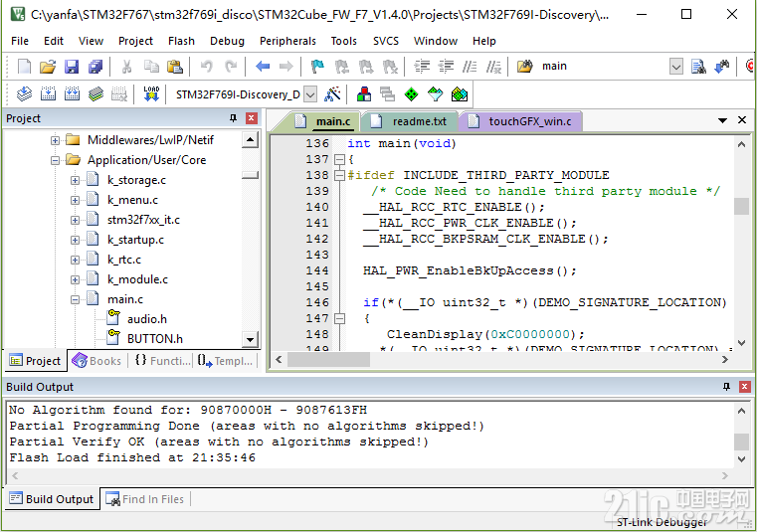This screenshot has width=757, height=532.
Task: Select k_rtc.c in project tree
Action: (x=124, y=260)
